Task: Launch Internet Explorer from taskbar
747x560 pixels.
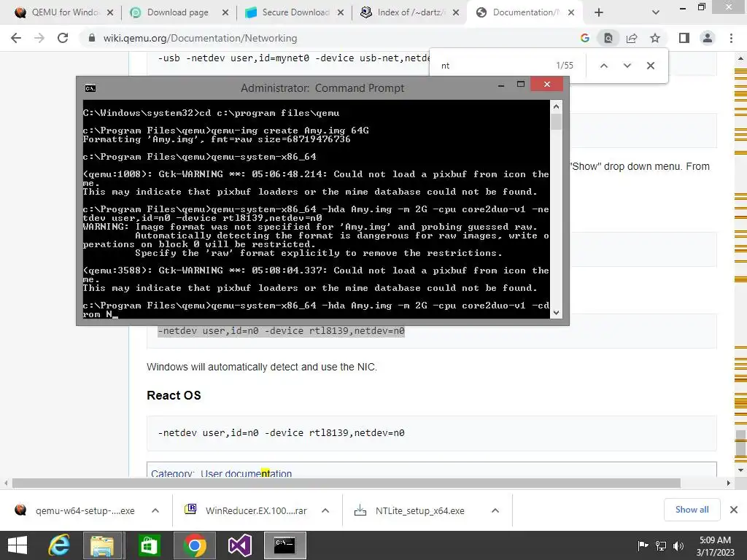Action: tap(60, 545)
